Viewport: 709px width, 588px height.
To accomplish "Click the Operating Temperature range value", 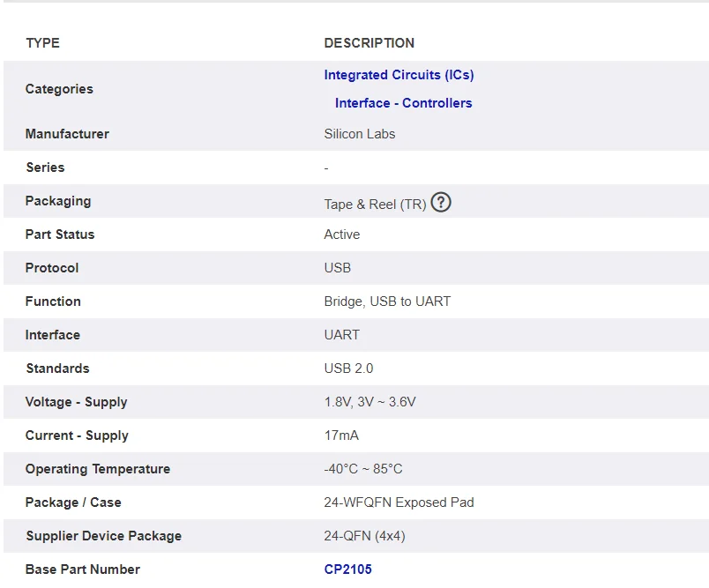I will click(369, 469).
